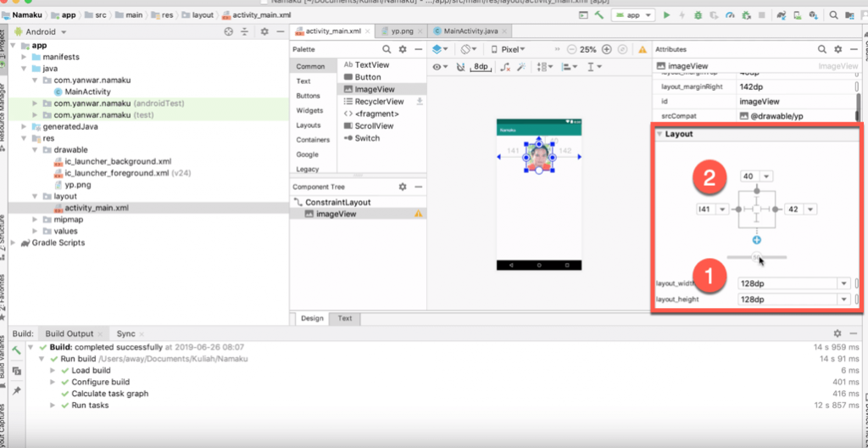Open top margin 40 dropdown
The width and height of the screenshot is (868, 448).
tap(767, 176)
